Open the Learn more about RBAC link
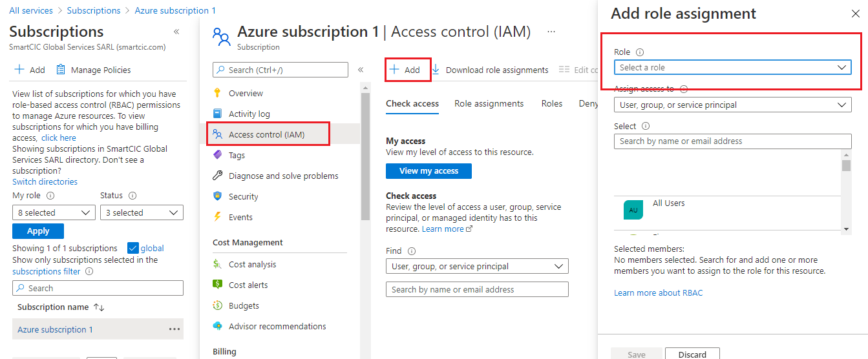Image resolution: width=868 pixels, height=359 pixels. pos(658,293)
